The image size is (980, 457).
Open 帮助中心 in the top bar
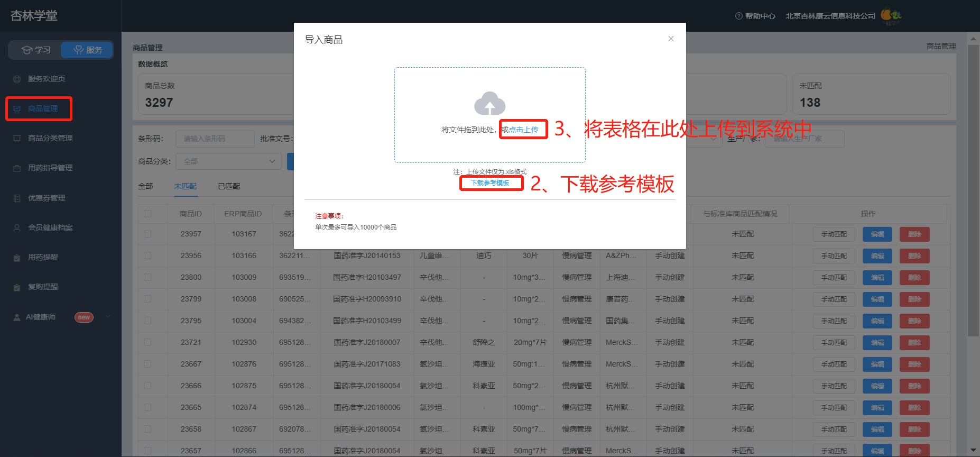(x=755, y=16)
